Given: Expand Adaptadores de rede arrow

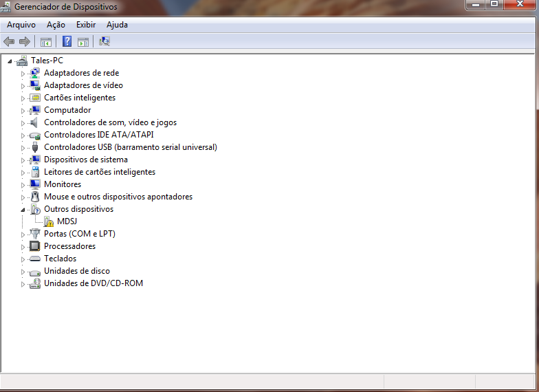Looking at the screenshot, I should coord(23,74).
